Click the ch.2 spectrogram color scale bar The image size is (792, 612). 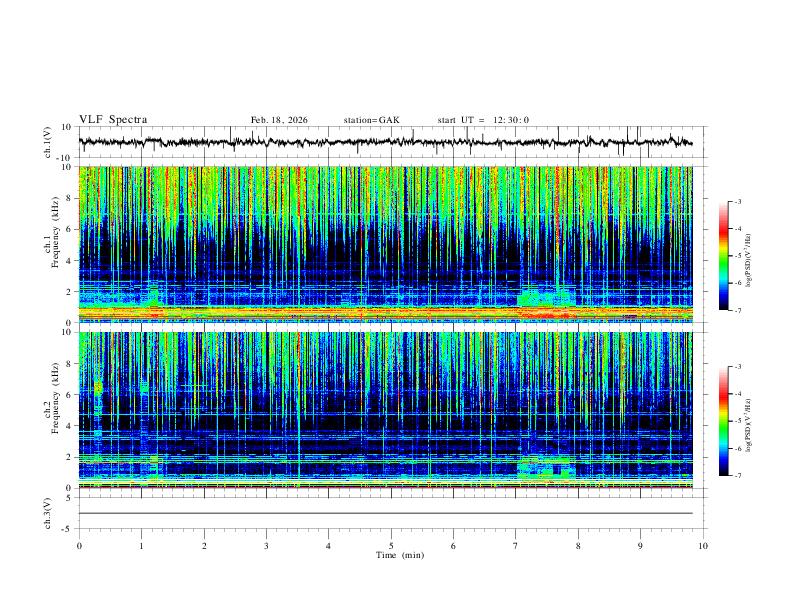point(723,421)
